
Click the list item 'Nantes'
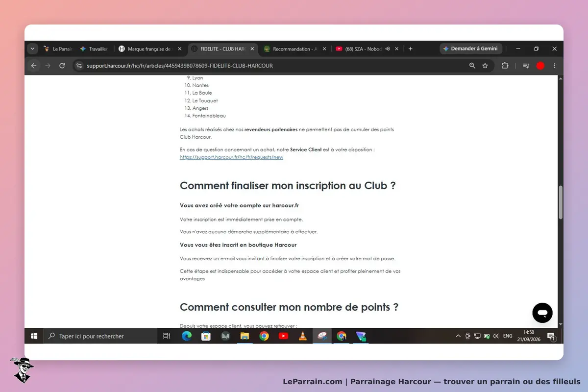[200, 85]
